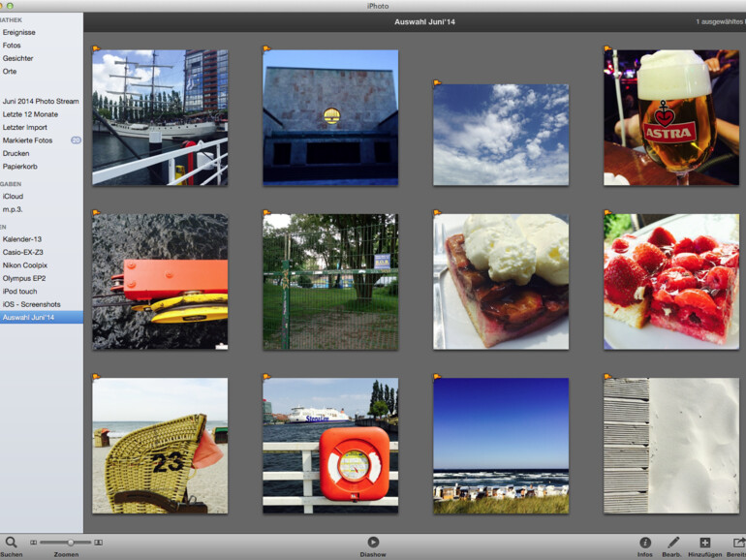Select the orange lifebuoy box photo
Viewport: 746px width, 560px height.
[330, 446]
